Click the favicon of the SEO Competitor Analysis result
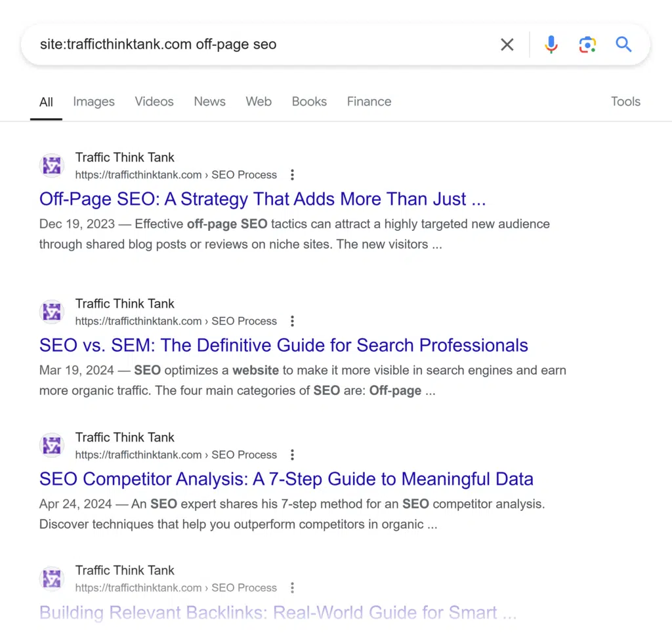 52,446
